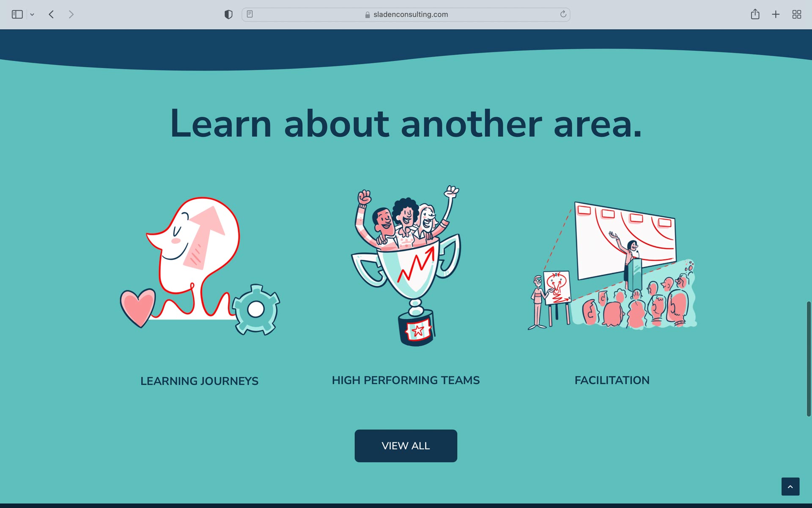The width and height of the screenshot is (812, 508).
Task: Click the VIEW ALL button
Action: click(x=406, y=446)
